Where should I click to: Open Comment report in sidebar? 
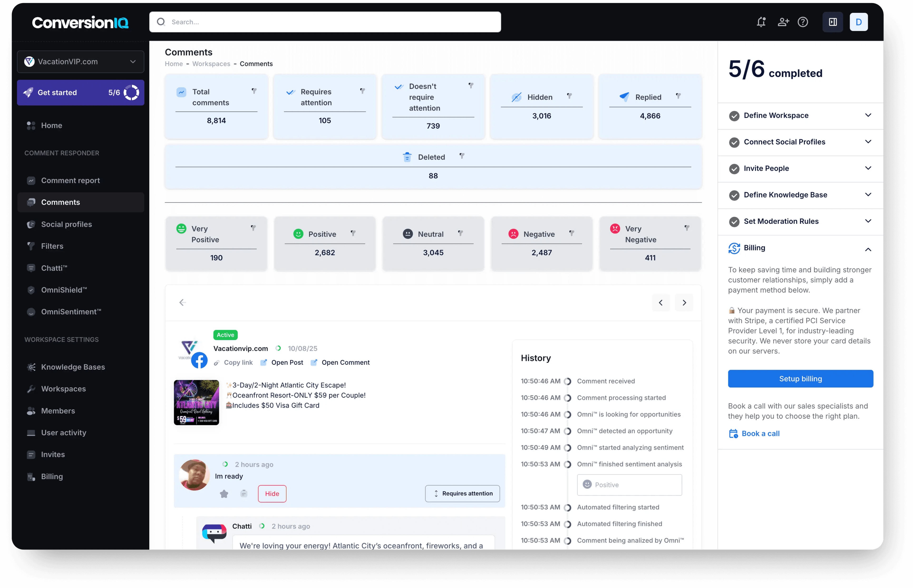point(70,180)
